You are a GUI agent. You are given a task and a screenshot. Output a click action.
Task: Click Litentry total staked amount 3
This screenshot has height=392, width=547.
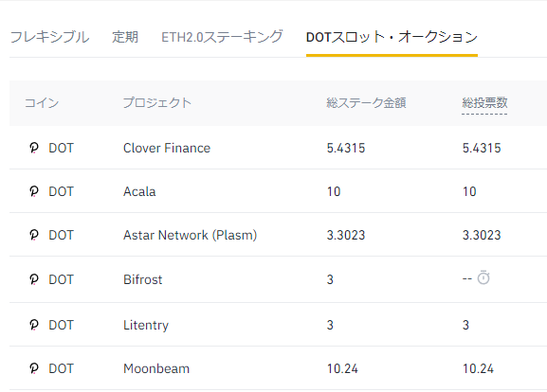(330, 325)
